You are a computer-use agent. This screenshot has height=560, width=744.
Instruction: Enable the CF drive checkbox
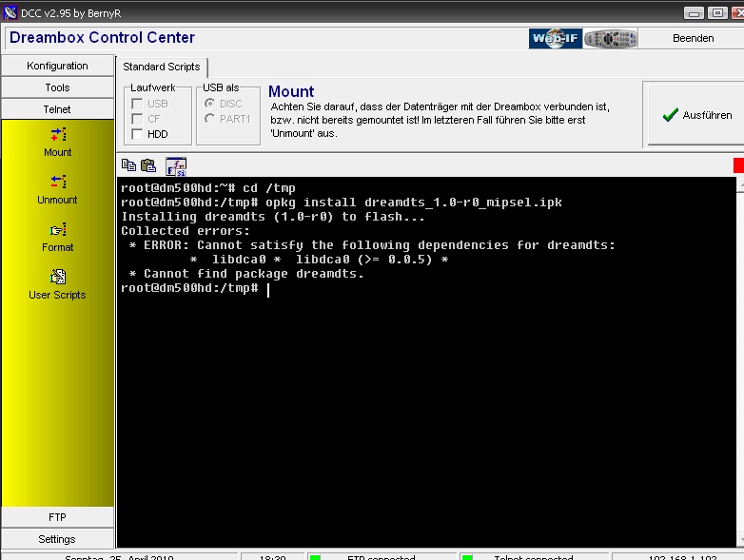[137, 119]
